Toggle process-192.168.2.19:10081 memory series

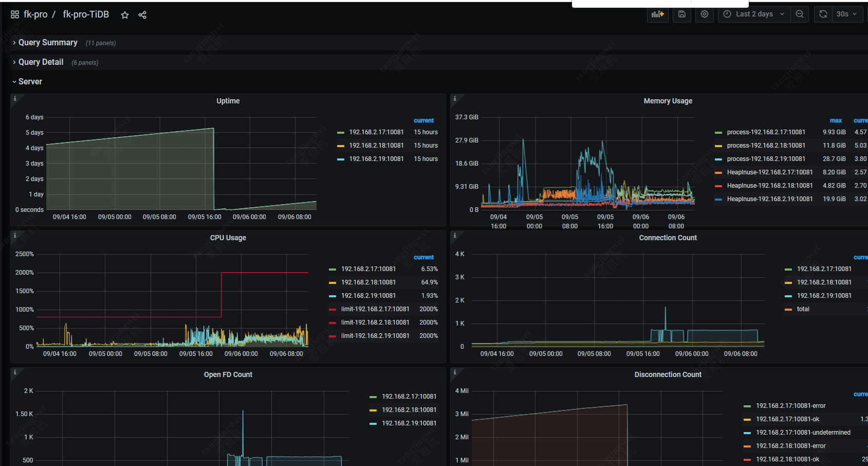pyautogui.click(x=766, y=159)
